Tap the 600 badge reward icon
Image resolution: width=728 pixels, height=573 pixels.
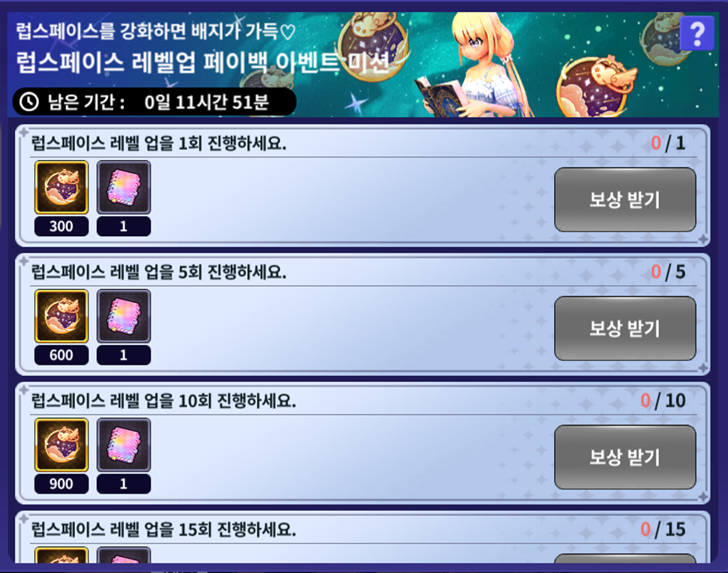pos(62,316)
